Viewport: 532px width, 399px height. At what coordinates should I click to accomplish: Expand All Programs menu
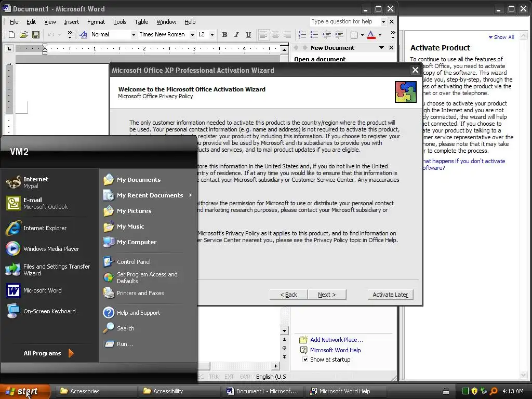[x=48, y=353]
